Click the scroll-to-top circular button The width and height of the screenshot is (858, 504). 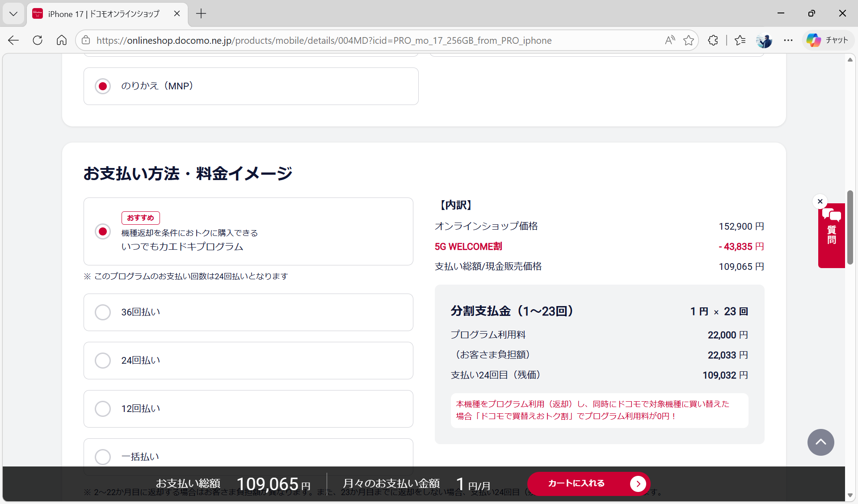pos(820,442)
